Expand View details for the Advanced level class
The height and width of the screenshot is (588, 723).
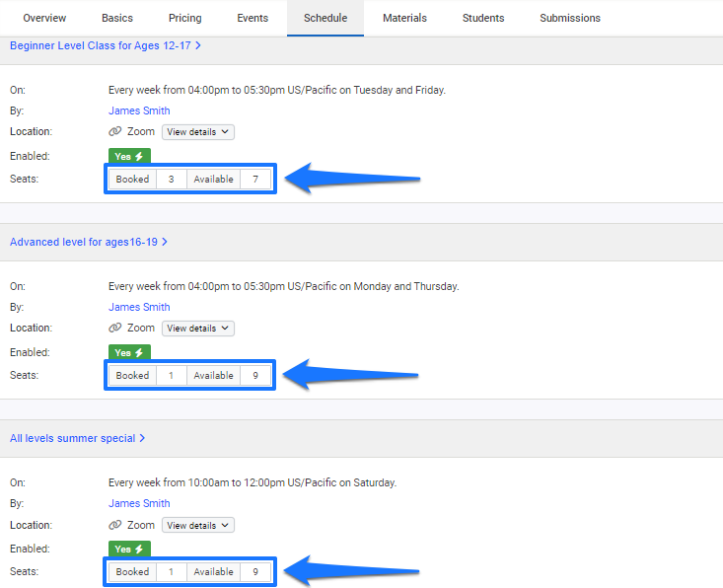198,329
